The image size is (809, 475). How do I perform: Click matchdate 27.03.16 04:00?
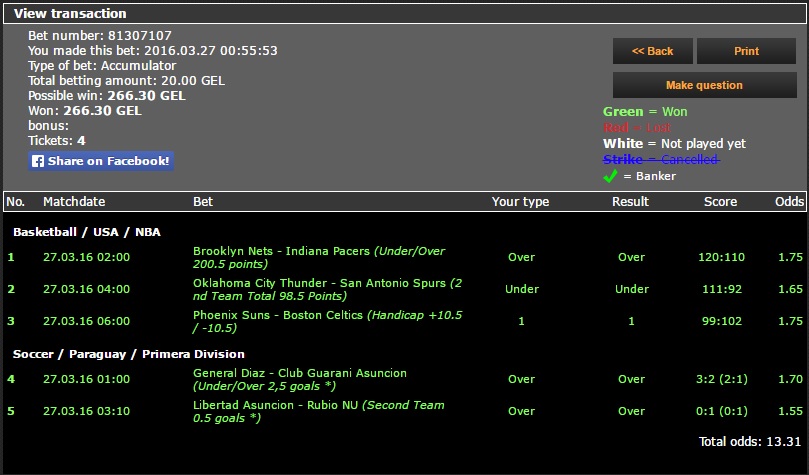[x=86, y=289]
